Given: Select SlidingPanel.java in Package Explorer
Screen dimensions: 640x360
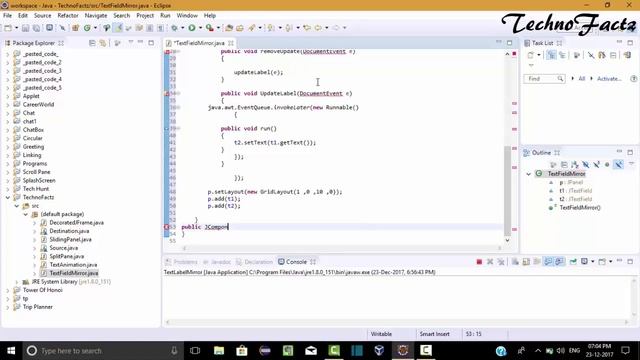Looking at the screenshot, I should pos(70,240).
